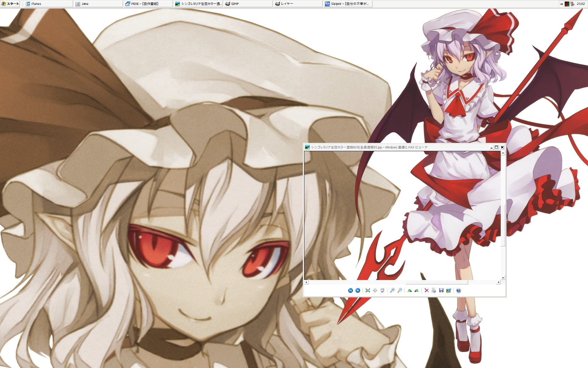Click the Actual Size icon in viewer toolbar

[x=375, y=290]
